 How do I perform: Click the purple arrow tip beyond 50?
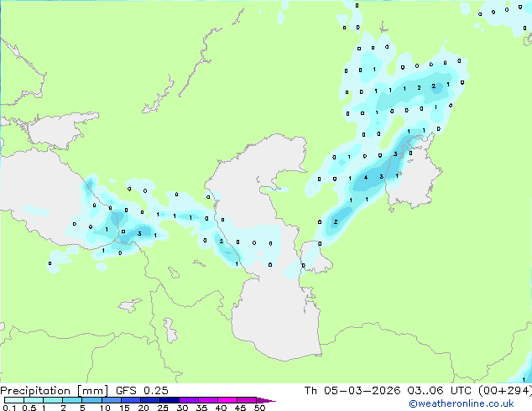[x=266, y=400]
